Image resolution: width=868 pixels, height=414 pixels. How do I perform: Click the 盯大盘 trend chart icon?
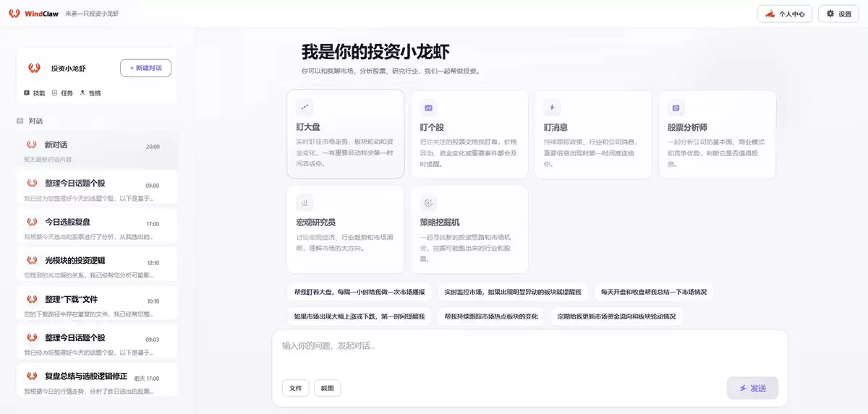(305, 108)
